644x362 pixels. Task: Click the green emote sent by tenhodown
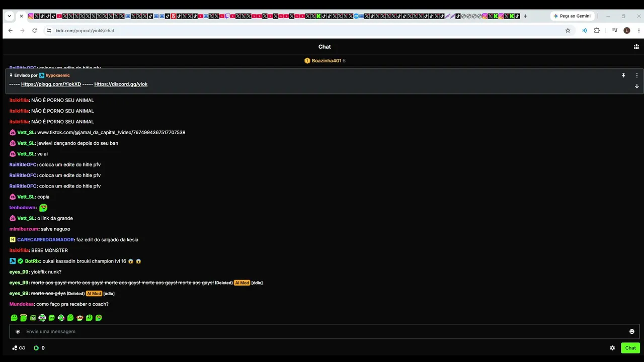click(x=43, y=207)
